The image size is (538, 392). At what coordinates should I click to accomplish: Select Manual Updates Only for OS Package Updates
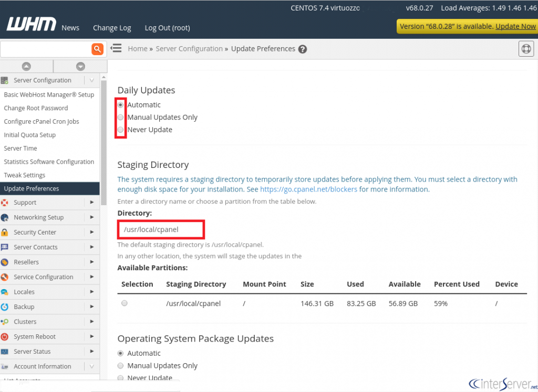click(120, 366)
